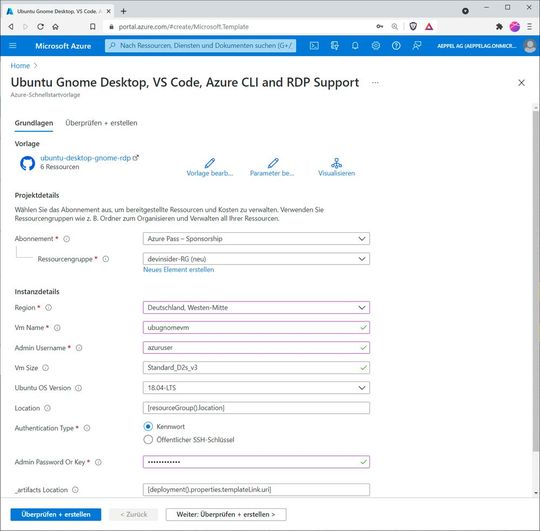
Task: Click the _artifacts Location input field
Action: tap(256, 489)
